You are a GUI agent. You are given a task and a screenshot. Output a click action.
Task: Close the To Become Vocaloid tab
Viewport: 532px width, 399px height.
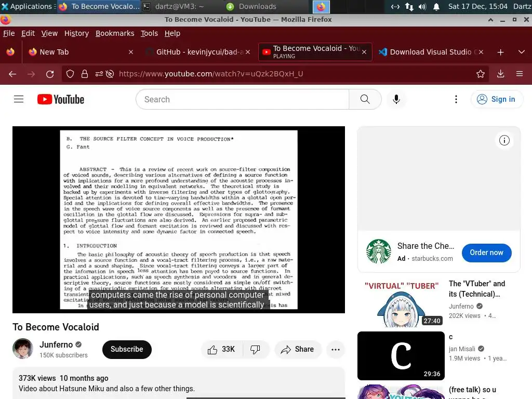[364, 52]
